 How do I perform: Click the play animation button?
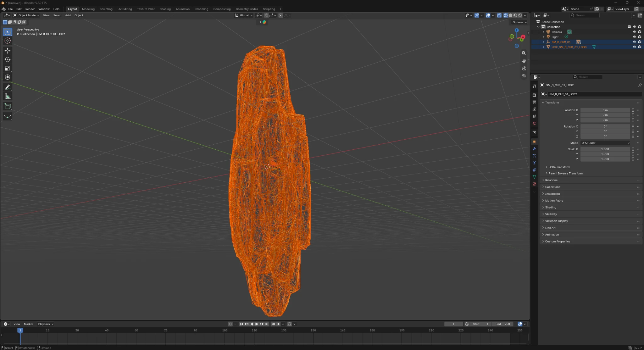tap(257, 324)
